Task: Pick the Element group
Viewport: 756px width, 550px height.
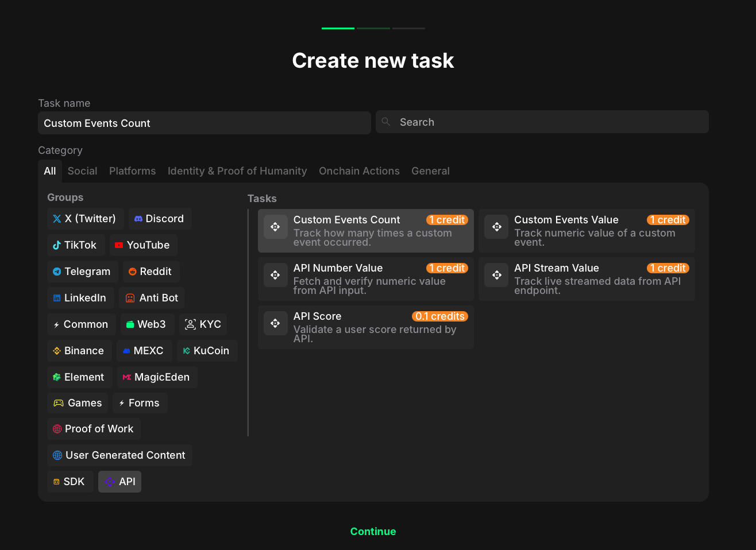Action: (x=79, y=377)
